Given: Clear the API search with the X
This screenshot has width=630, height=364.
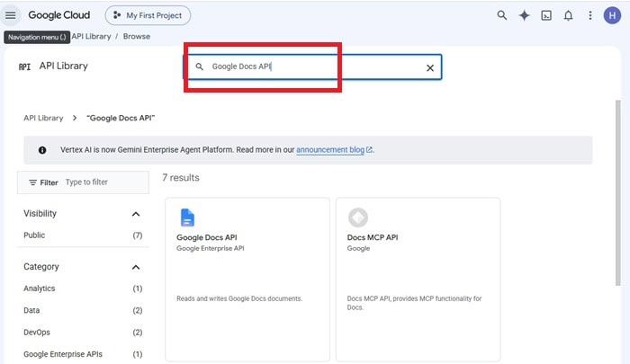Looking at the screenshot, I should (x=430, y=67).
